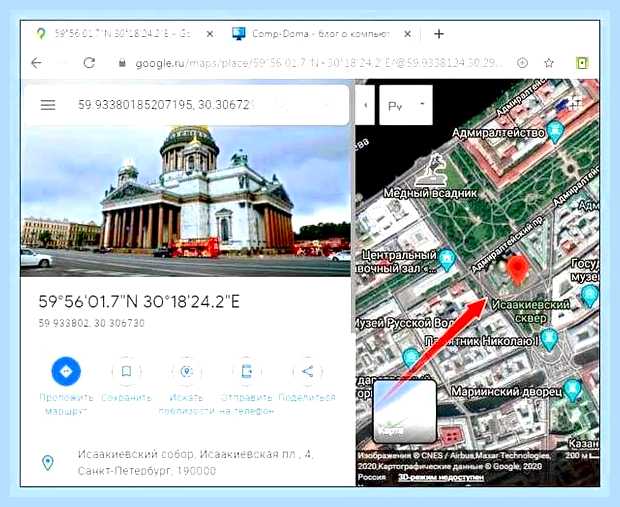Open the green extension icon in the toolbar
Image resolution: width=620 pixels, height=507 pixels.
click(582, 63)
